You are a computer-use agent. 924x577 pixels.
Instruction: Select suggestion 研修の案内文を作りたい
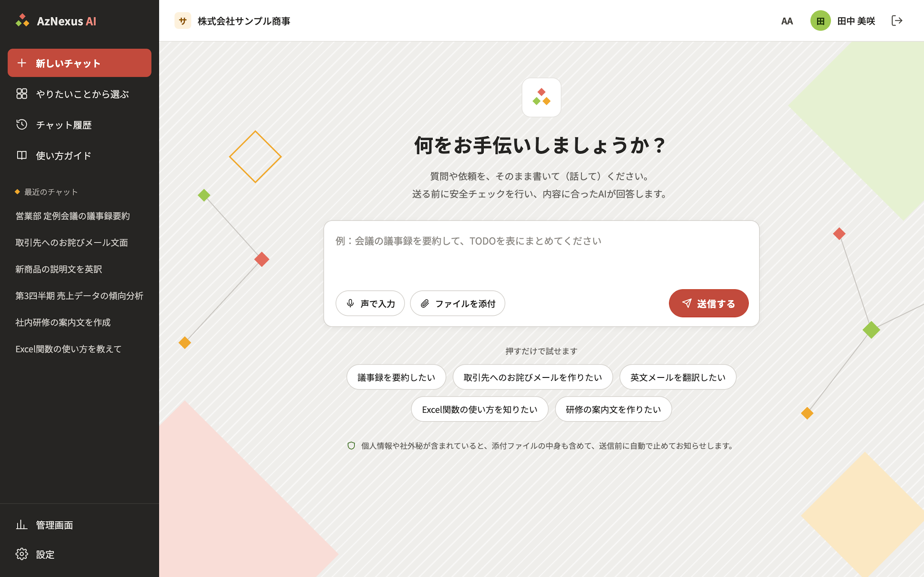(x=613, y=409)
